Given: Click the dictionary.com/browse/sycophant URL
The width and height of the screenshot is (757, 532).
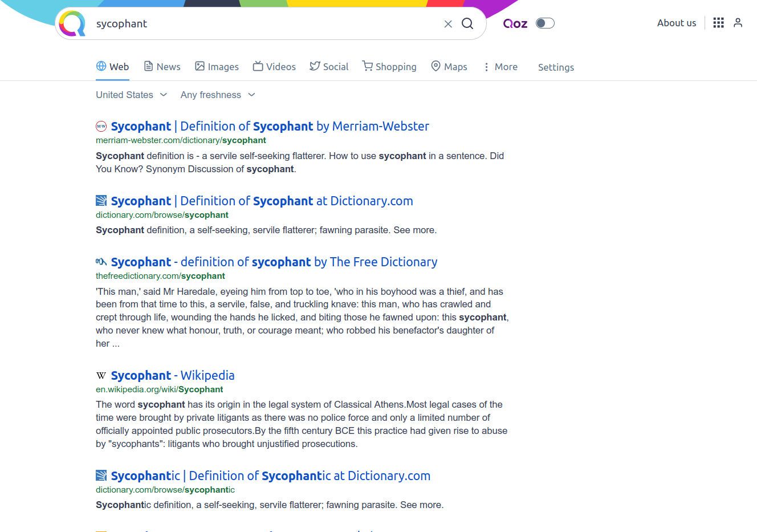Looking at the screenshot, I should pyautogui.click(x=162, y=215).
